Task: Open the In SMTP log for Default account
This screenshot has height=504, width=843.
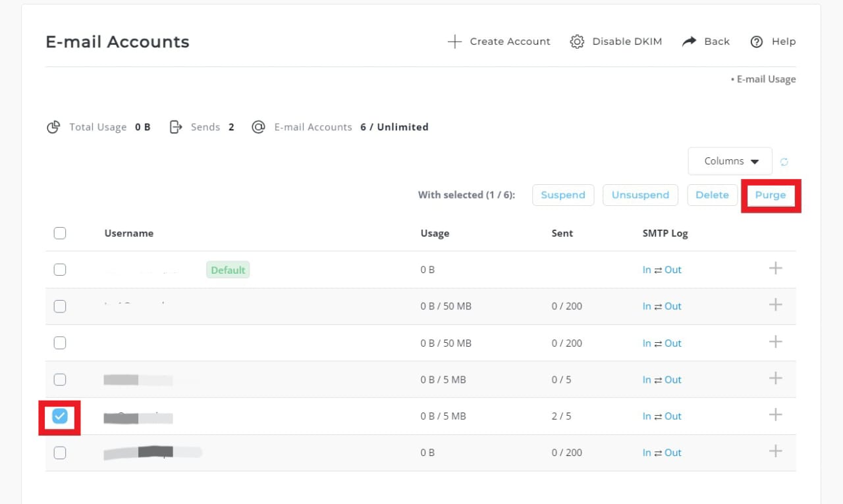Action: click(647, 270)
